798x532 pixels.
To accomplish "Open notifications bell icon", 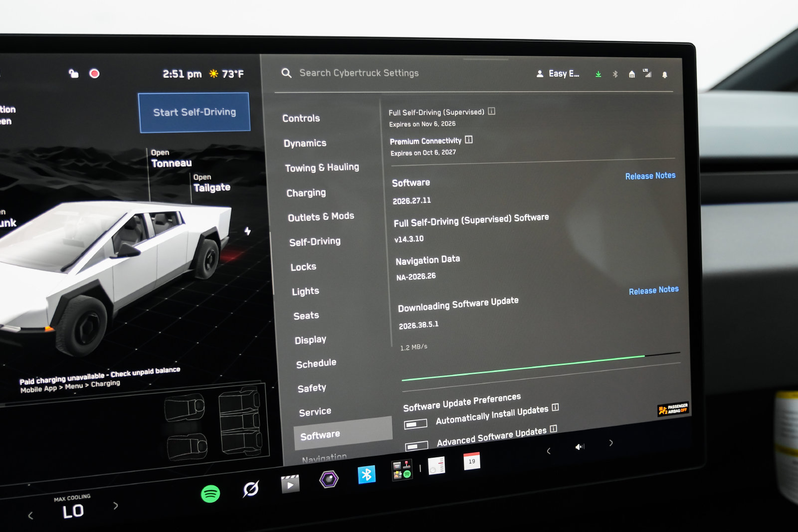I will pyautogui.click(x=664, y=75).
